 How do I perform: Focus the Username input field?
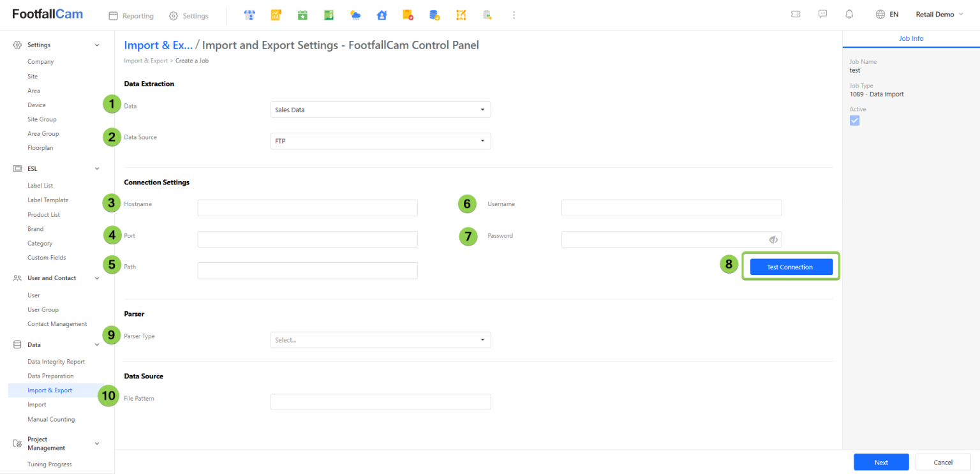pos(671,208)
